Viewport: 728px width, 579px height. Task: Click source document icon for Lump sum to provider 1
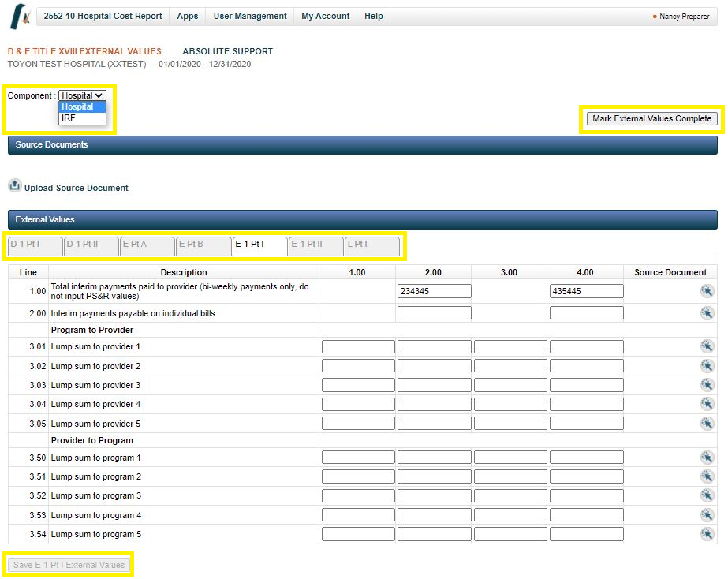point(707,346)
